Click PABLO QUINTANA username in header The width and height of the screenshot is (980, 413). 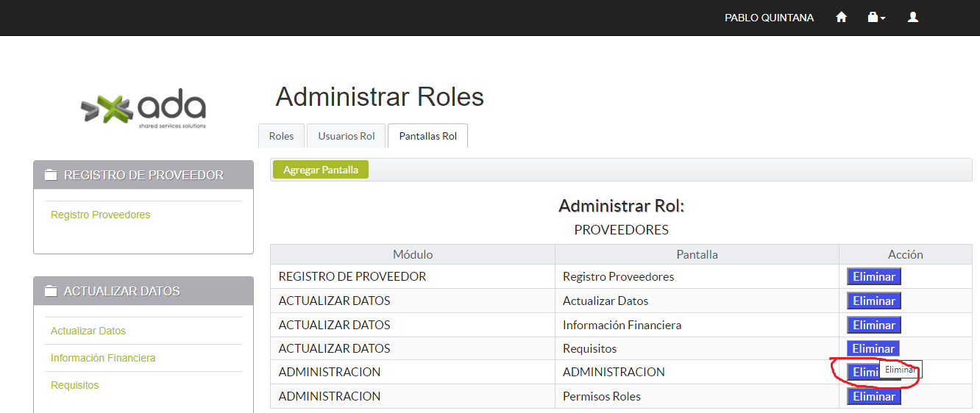click(769, 18)
